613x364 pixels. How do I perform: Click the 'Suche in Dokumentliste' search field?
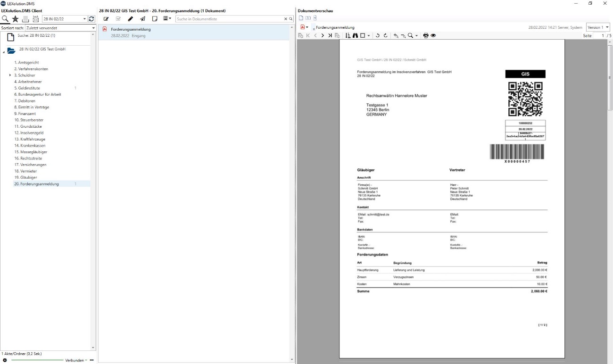click(x=230, y=19)
